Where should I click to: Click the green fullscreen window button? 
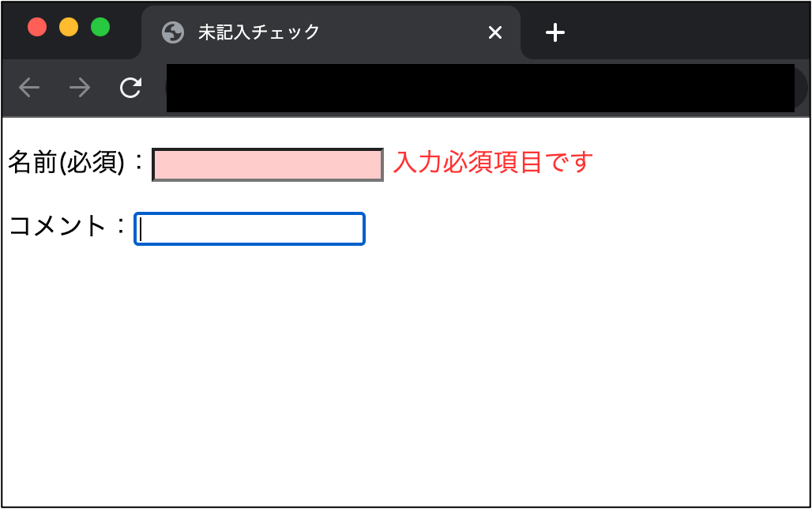tap(100, 27)
